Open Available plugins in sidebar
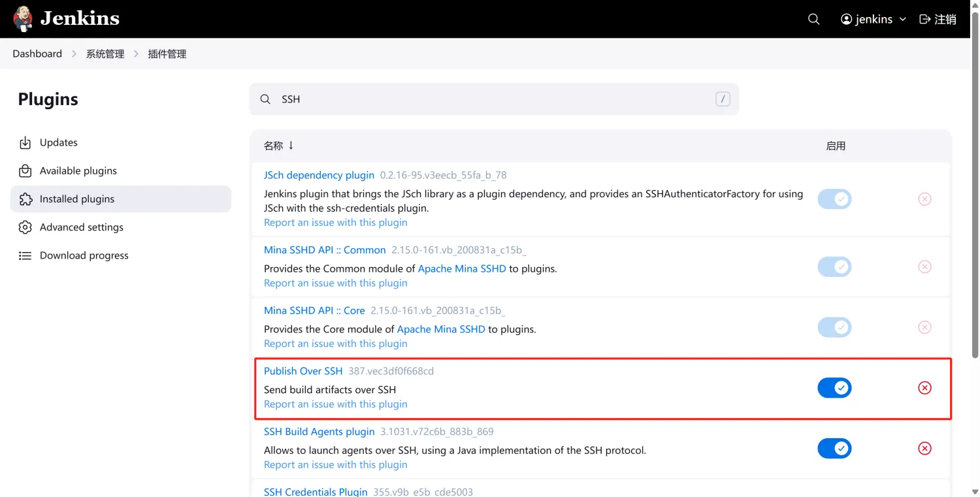980x497 pixels. 78,170
